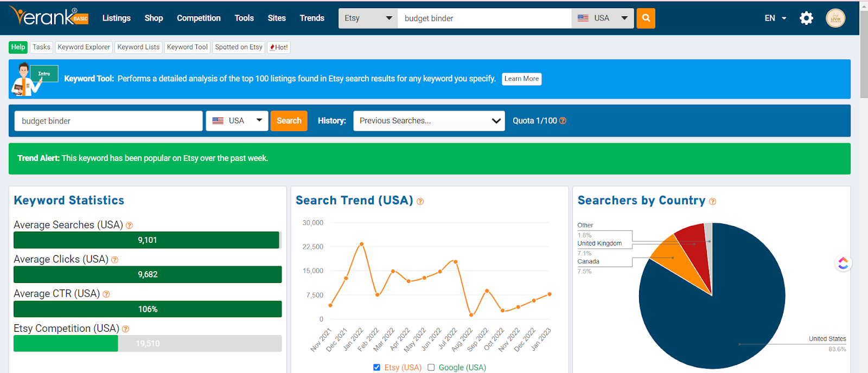
Task: Click the Average Searches 9,101 bar
Action: pyautogui.click(x=146, y=240)
